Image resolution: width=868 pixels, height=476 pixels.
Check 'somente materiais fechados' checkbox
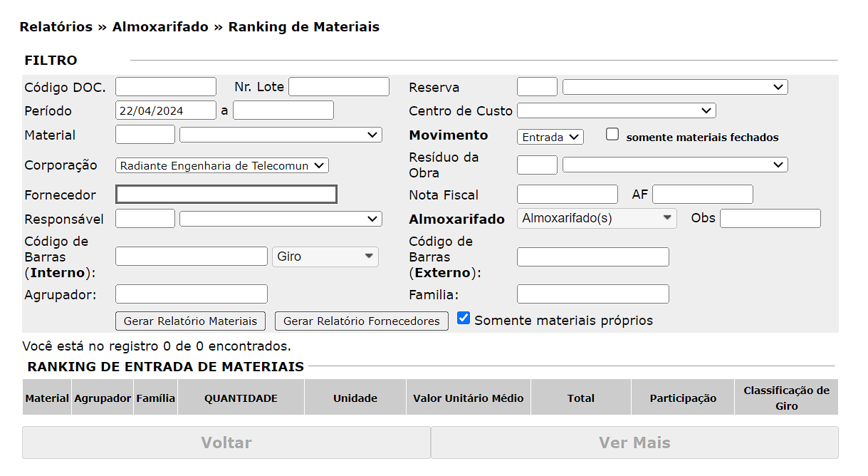click(612, 134)
